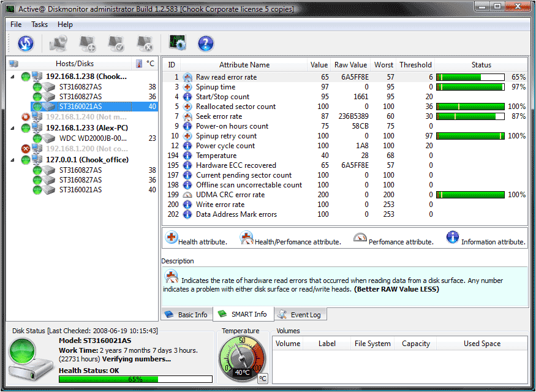Sort by Raw Value column header
The image size is (536, 392).
tap(350, 65)
